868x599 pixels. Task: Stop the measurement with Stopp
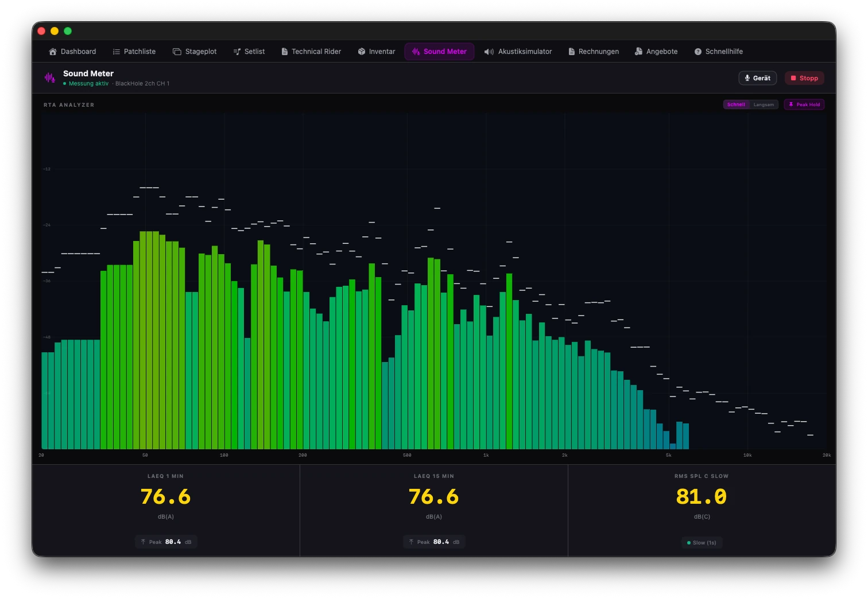804,78
